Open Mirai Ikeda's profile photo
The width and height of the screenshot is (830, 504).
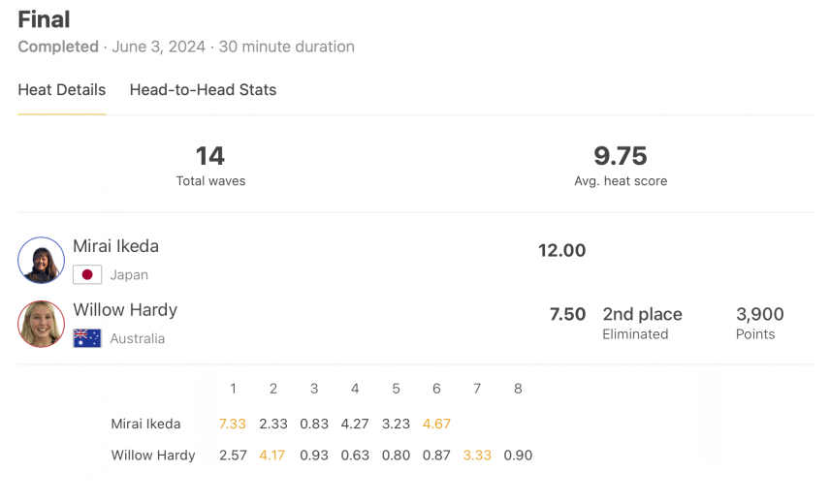[x=42, y=260]
